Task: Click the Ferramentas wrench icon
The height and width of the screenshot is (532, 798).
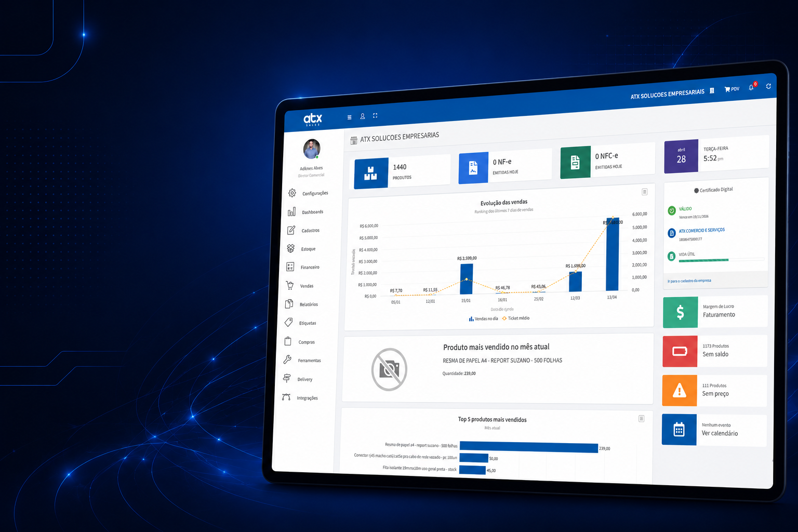Action: tap(287, 360)
